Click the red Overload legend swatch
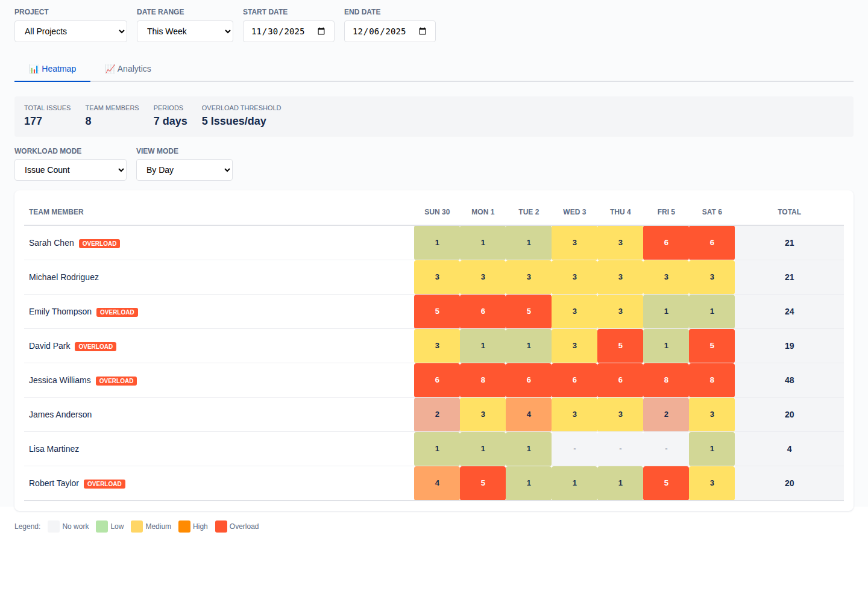The image size is (868, 597). pos(221,526)
